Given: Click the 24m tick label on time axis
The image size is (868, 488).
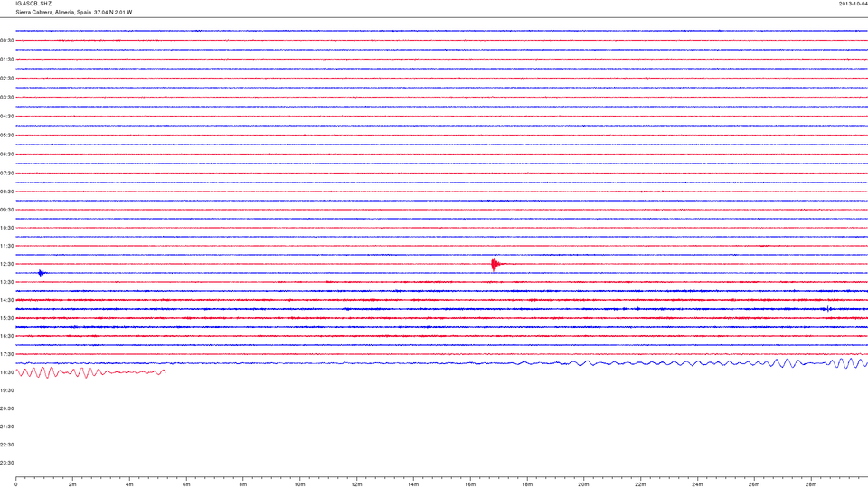Looking at the screenshot, I should click(697, 484).
